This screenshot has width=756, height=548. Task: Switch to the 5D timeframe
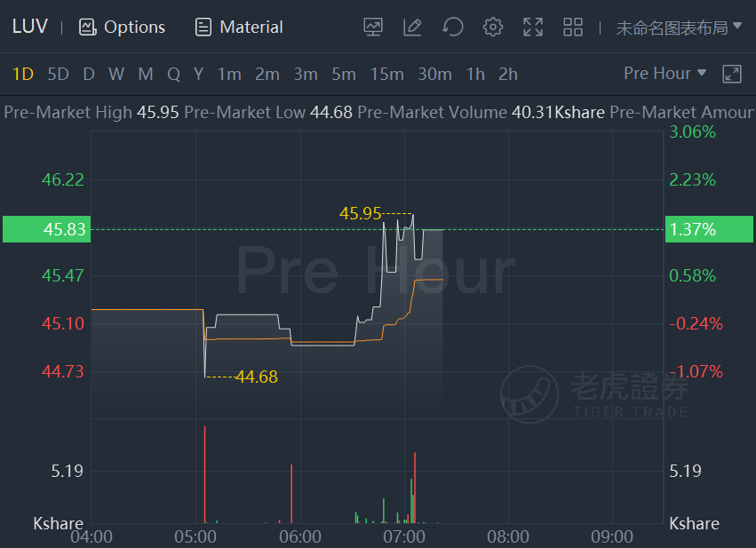click(x=58, y=75)
